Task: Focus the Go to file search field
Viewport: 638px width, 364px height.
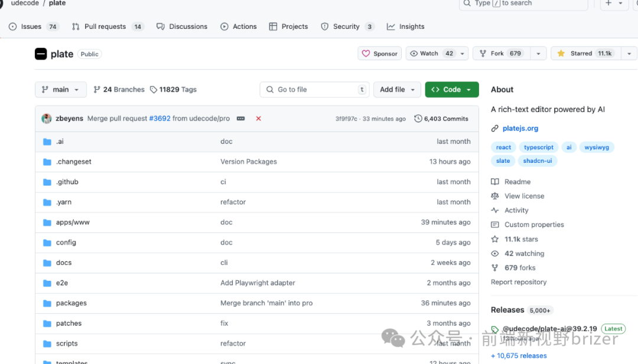Action: point(314,89)
